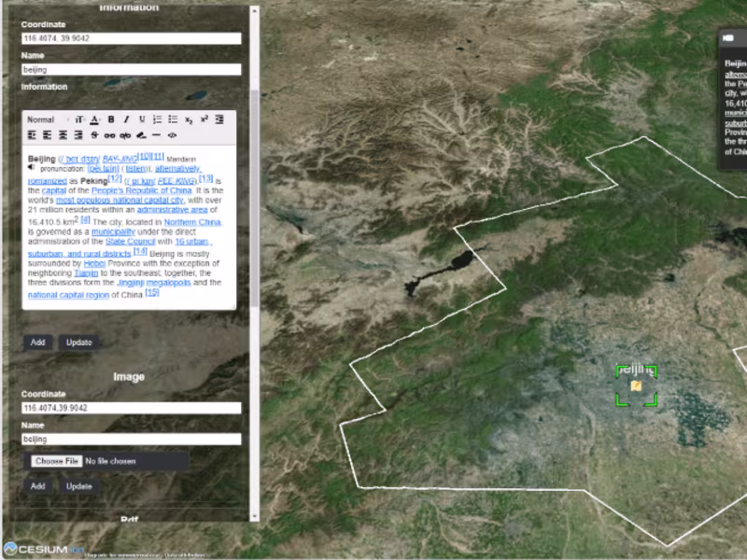The image size is (747, 560).
Task: Open the 'State Council' link
Action: 131,242
